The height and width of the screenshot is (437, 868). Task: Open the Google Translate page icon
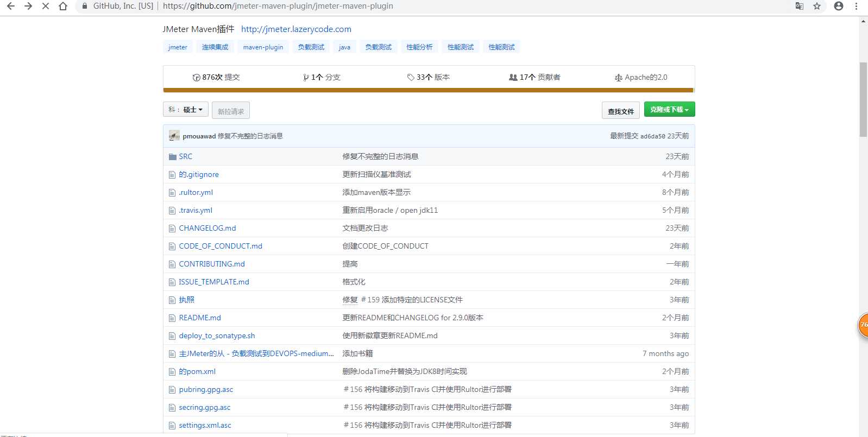(799, 6)
